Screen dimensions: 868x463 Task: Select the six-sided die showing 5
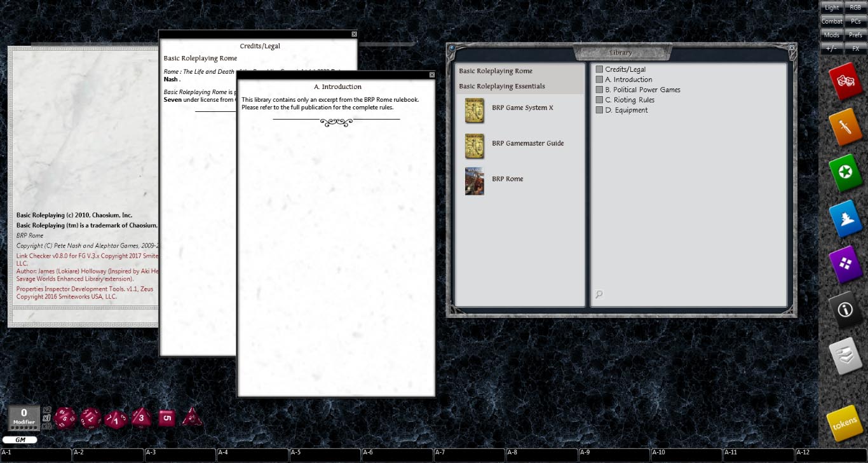pos(166,418)
